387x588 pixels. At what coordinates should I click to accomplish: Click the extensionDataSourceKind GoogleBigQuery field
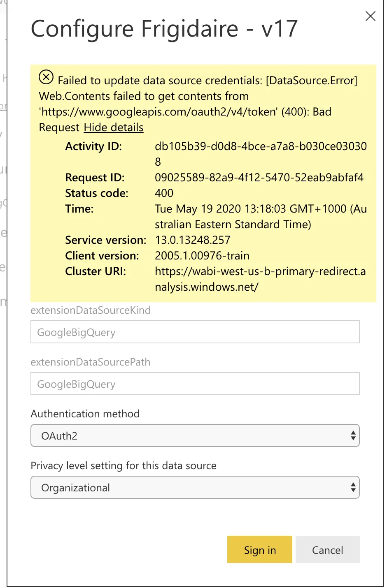tap(195, 332)
